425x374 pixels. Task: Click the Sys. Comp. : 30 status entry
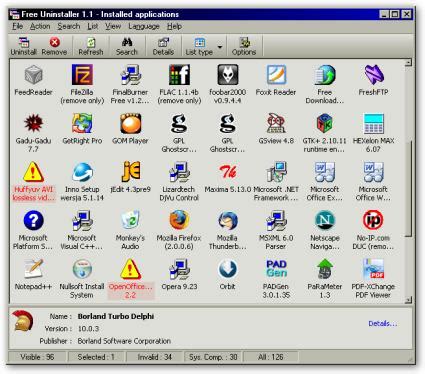pos(213,357)
